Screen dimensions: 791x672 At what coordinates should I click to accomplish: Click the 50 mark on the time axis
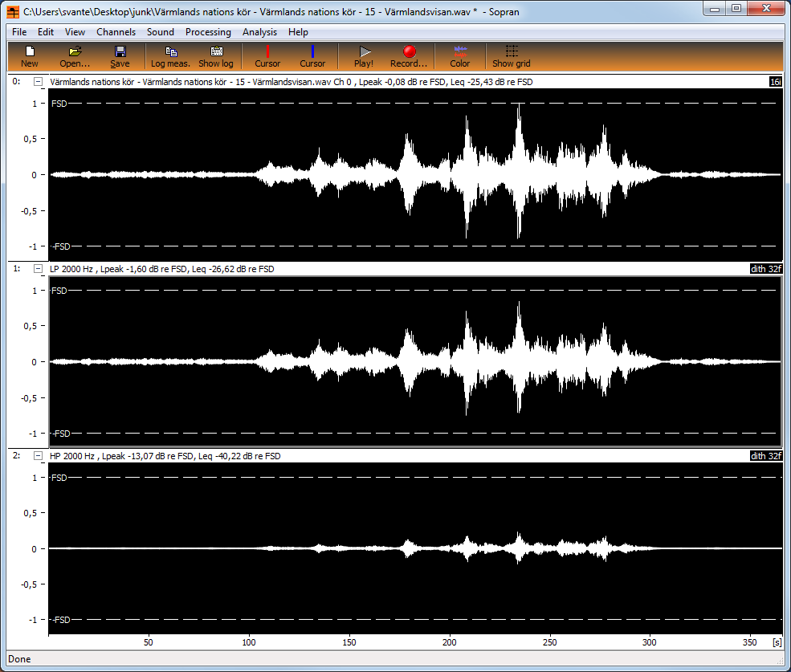149,642
